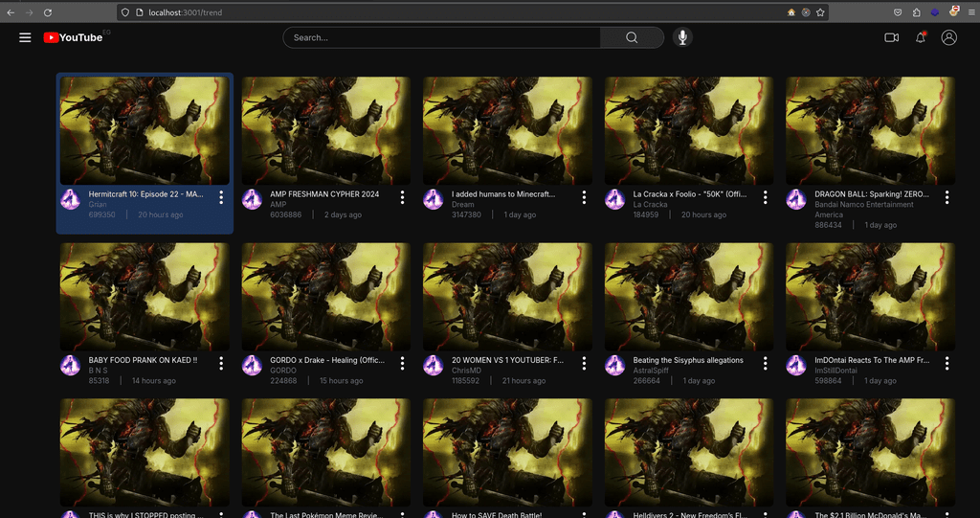Open the hamburger sidebar menu
This screenshot has width=980, height=518.
point(25,37)
